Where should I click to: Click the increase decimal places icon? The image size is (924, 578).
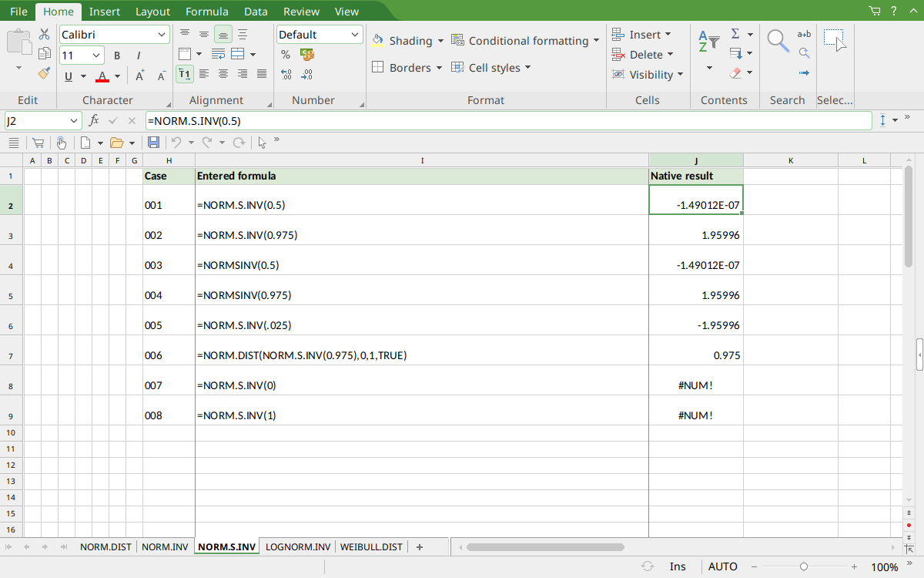pos(286,75)
